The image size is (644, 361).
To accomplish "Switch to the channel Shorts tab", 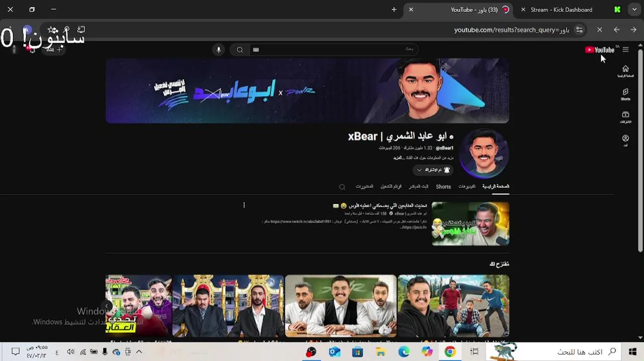I will pyautogui.click(x=443, y=187).
